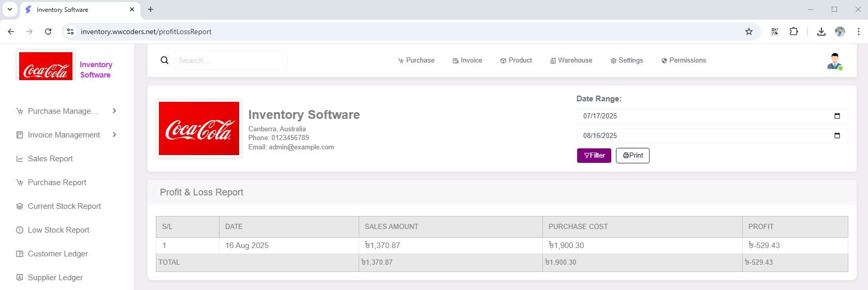Screen dimensions: 868x290
Task: Open calendar picker for end date 08/16/2025
Action: coord(837,136)
